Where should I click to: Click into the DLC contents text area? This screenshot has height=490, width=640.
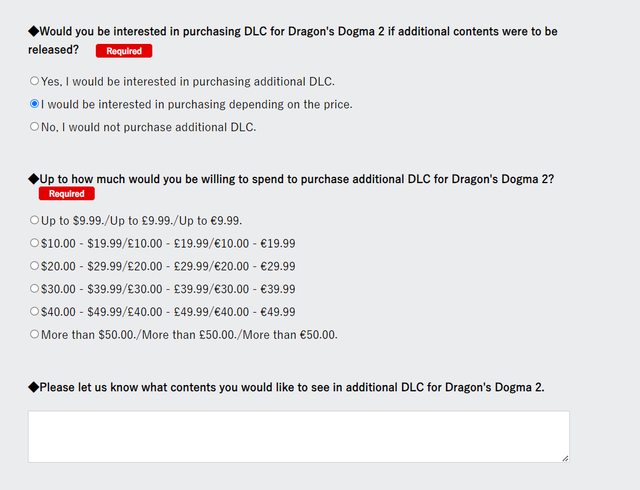point(298,436)
